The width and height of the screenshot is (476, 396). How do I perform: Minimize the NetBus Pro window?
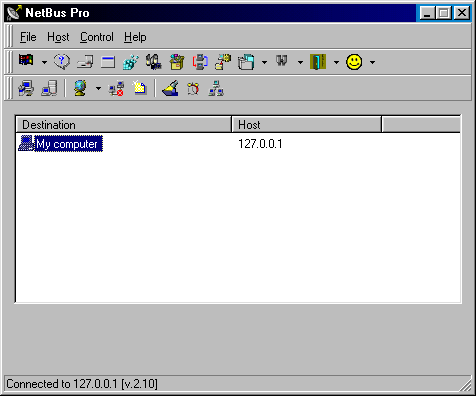(x=427, y=13)
